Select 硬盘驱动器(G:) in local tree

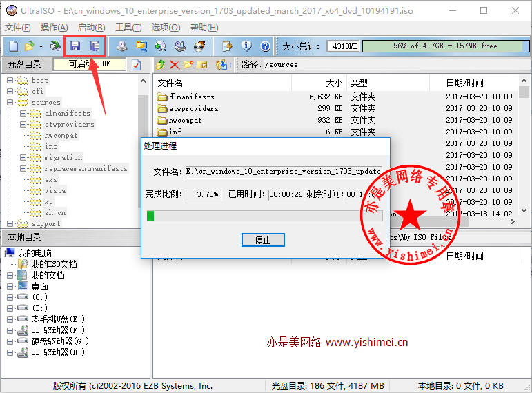tap(60, 341)
